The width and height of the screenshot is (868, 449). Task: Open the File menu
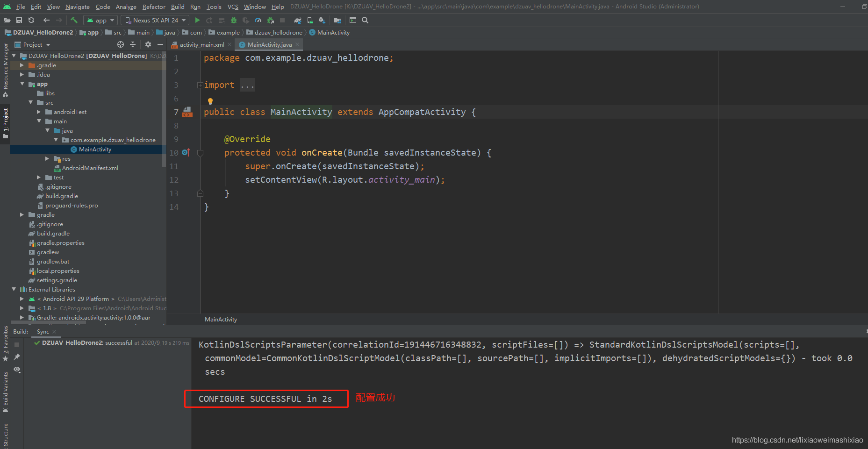click(x=21, y=7)
